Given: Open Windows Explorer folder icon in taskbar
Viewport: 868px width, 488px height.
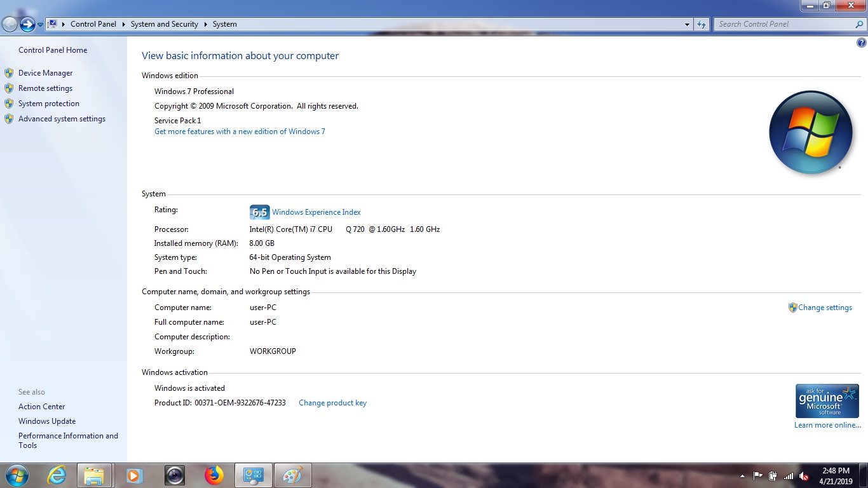Looking at the screenshot, I should coord(94,475).
